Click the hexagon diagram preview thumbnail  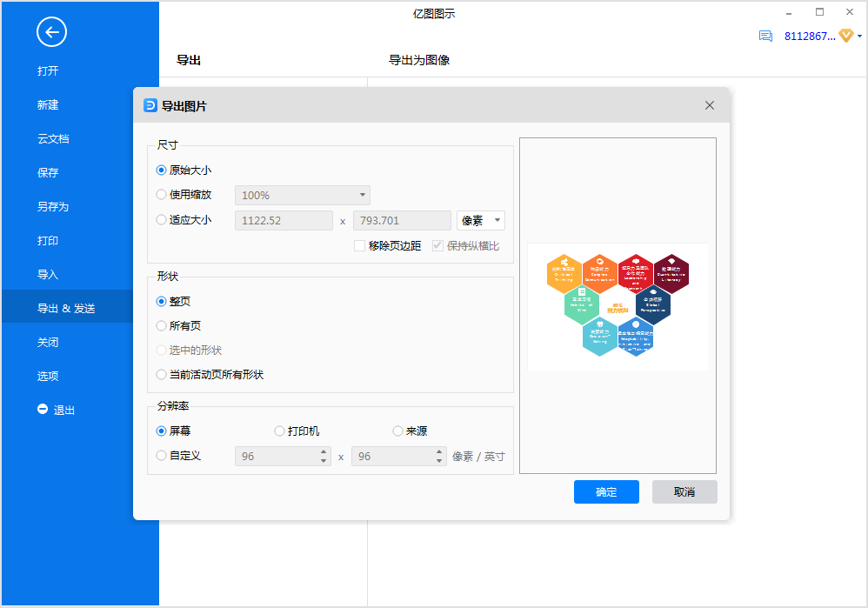pyautogui.click(x=618, y=305)
